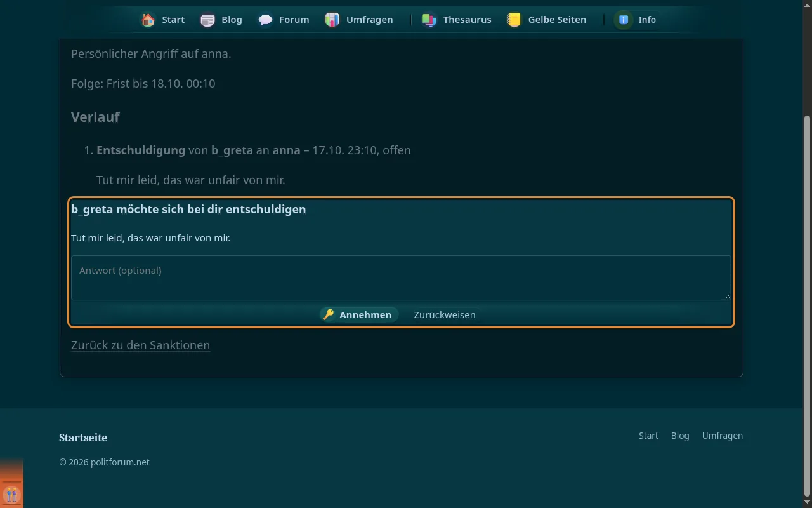
Task: Click the text "Persönlicher Angriff auf anna."
Action: (151, 53)
